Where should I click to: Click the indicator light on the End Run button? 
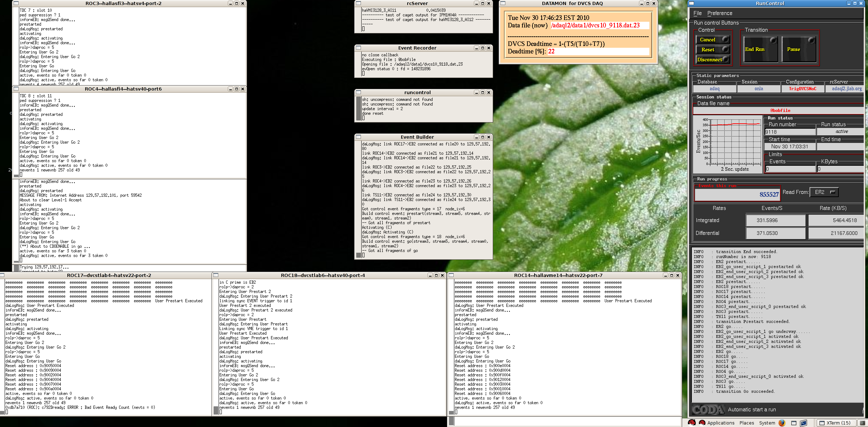pyautogui.click(x=773, y=40)
